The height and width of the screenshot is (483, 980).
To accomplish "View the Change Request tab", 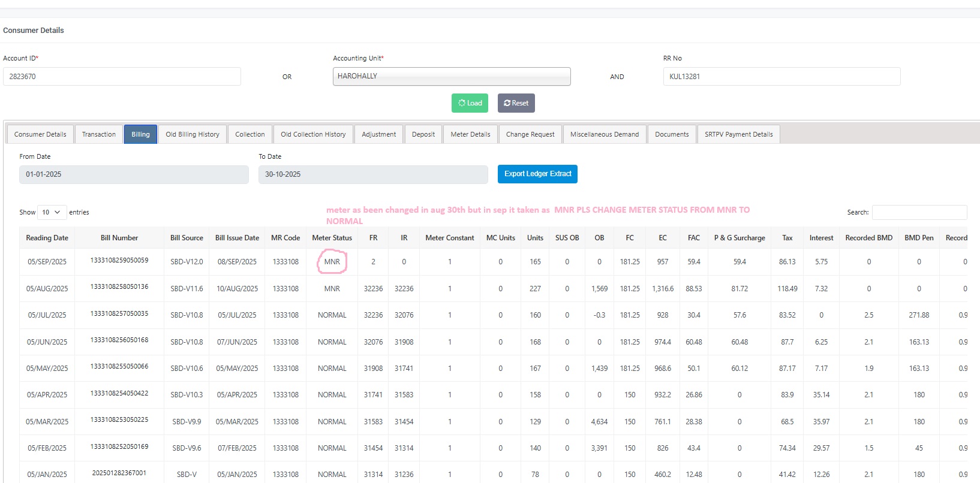I will point(530,134).
